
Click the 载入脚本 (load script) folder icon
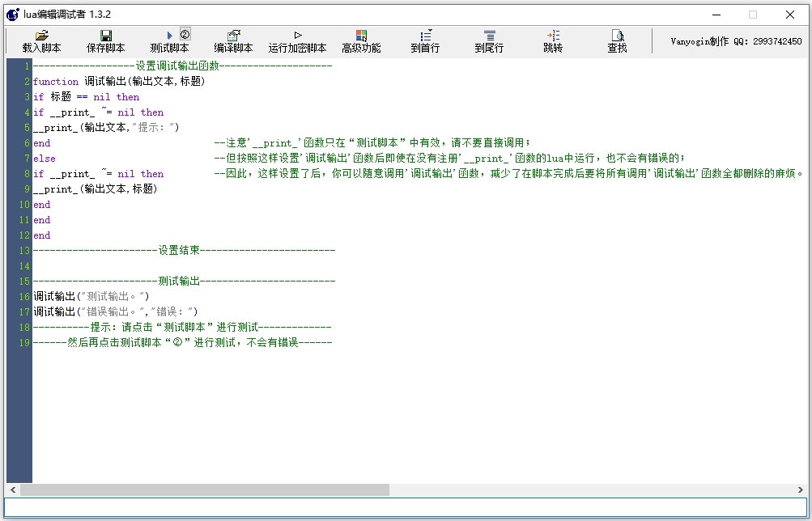pos(41,36)
